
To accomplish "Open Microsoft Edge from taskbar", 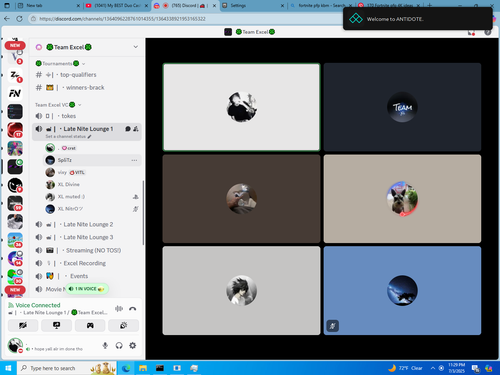I will click(126, 368).
